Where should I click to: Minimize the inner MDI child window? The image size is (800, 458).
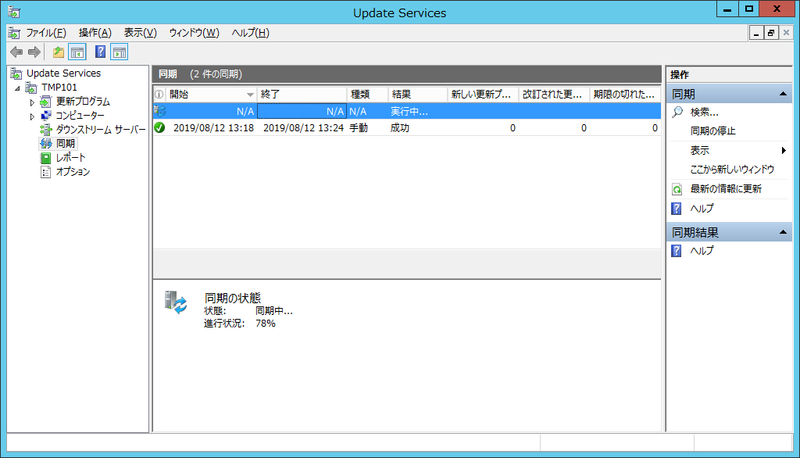click(x=756, y=33)
